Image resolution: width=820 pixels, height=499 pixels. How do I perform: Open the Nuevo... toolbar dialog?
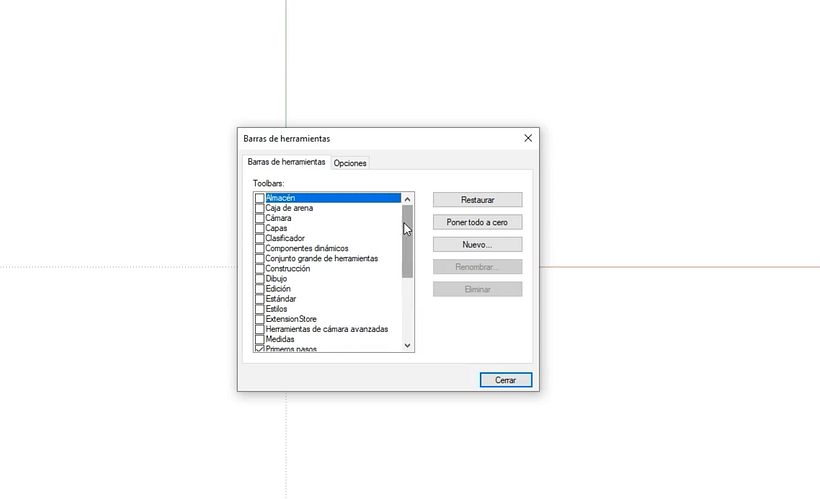[477, 245]
